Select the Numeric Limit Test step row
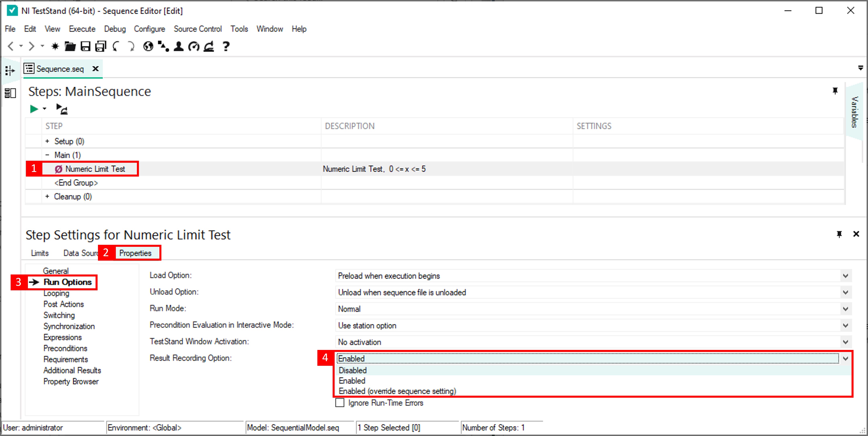 pos(435,169)
